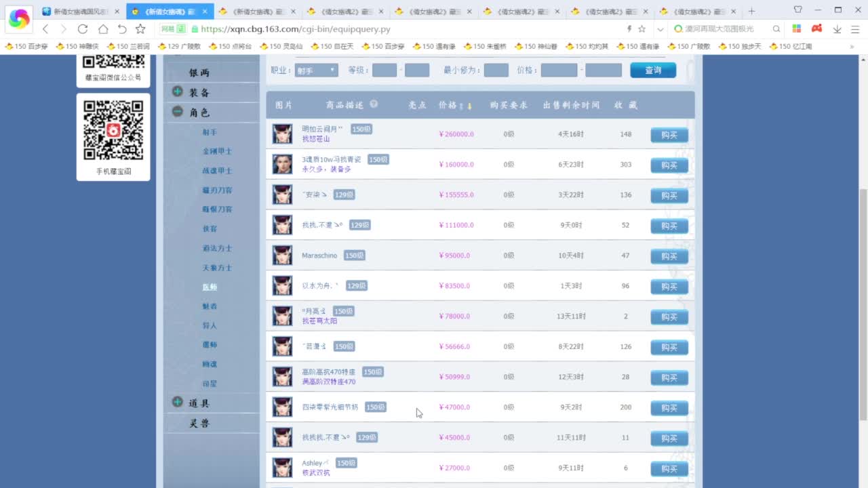
Task: Click the 最小修为 input field
Action: point(496,70)
